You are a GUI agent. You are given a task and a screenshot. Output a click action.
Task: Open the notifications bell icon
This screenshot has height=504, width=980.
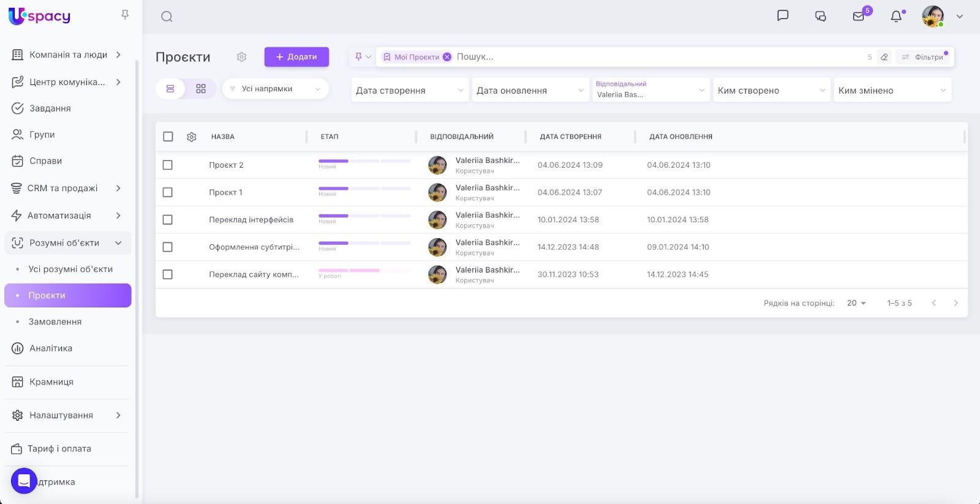pos(896,17)
